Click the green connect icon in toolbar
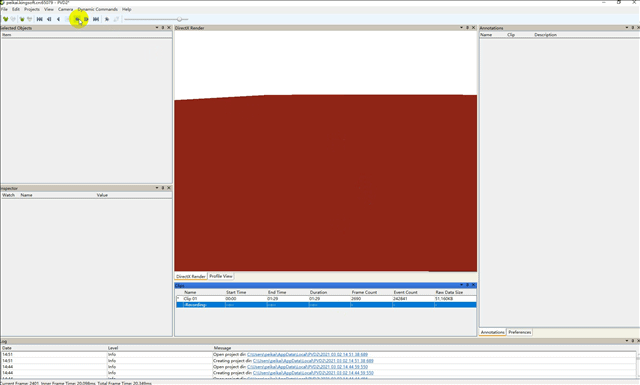 5,19
